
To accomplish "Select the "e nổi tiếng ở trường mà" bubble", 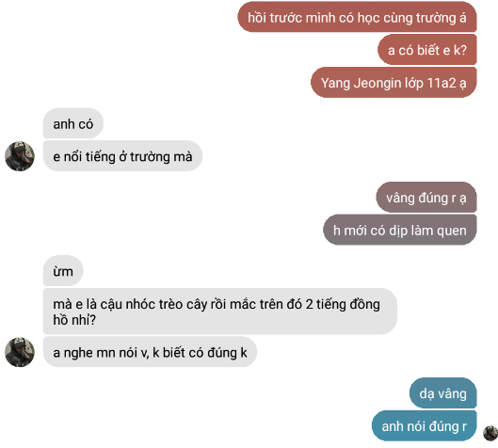I will [122, 156].
